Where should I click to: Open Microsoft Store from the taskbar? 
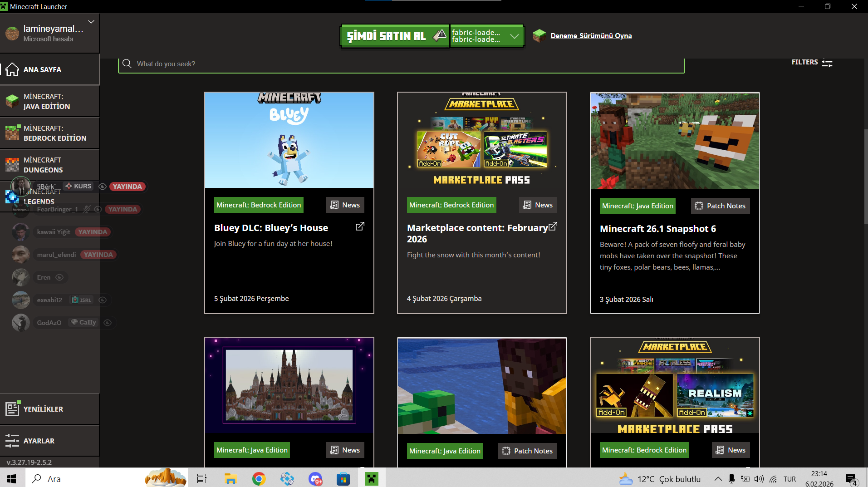click(x=343, y=479)
